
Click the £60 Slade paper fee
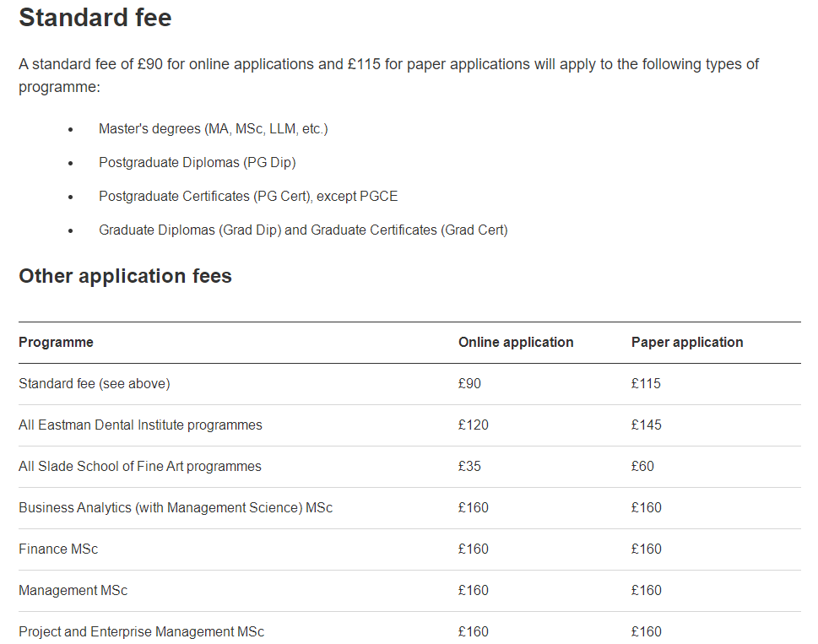(x=642, y=467)
